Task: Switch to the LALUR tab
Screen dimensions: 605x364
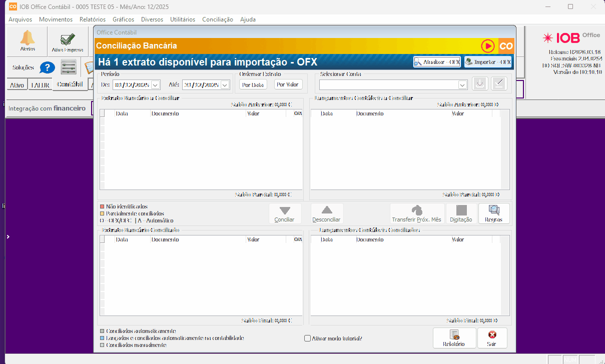Action: tap(40, 85)
